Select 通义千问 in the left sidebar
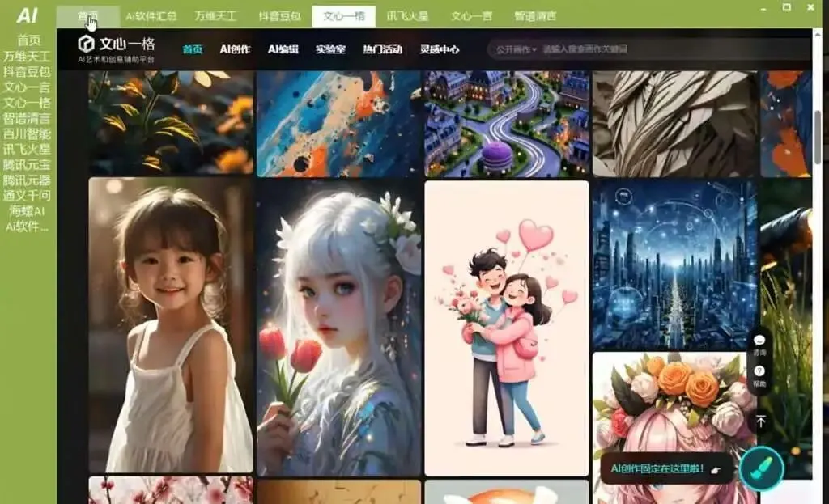829x504 pixels. point(27,196)
